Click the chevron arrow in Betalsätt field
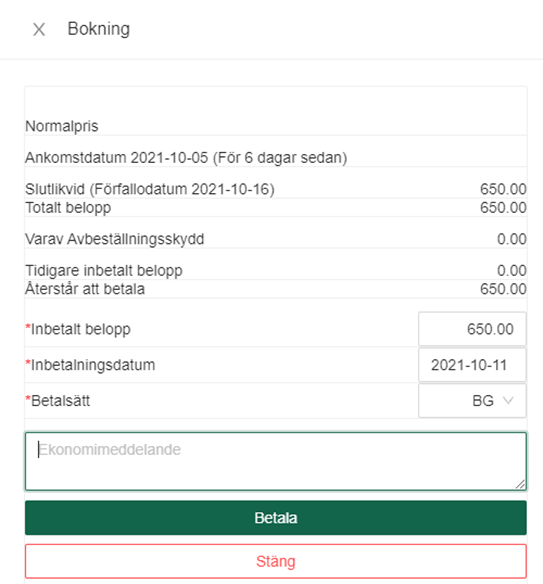The width and height of the screenshot is (543, 584). [508, 400]
